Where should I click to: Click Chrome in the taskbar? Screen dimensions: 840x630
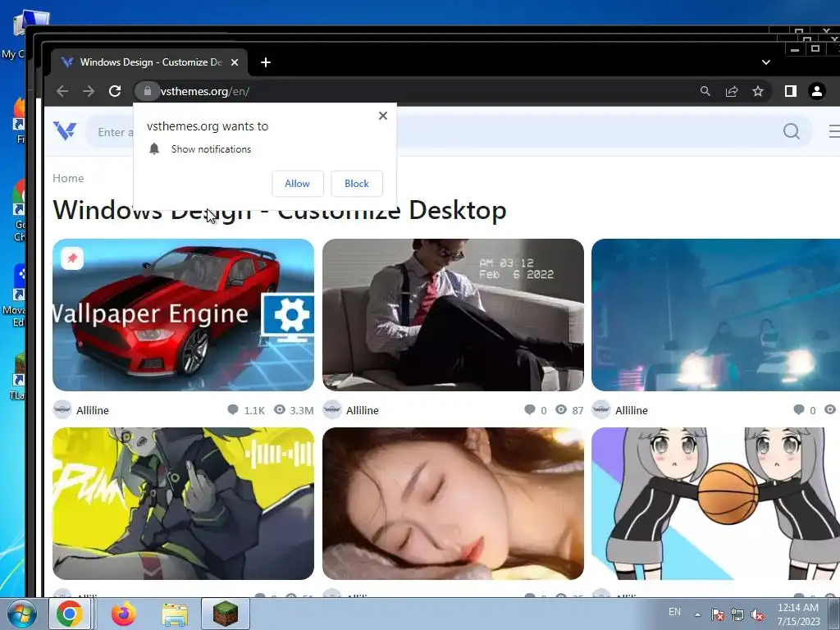click(71, 614)
